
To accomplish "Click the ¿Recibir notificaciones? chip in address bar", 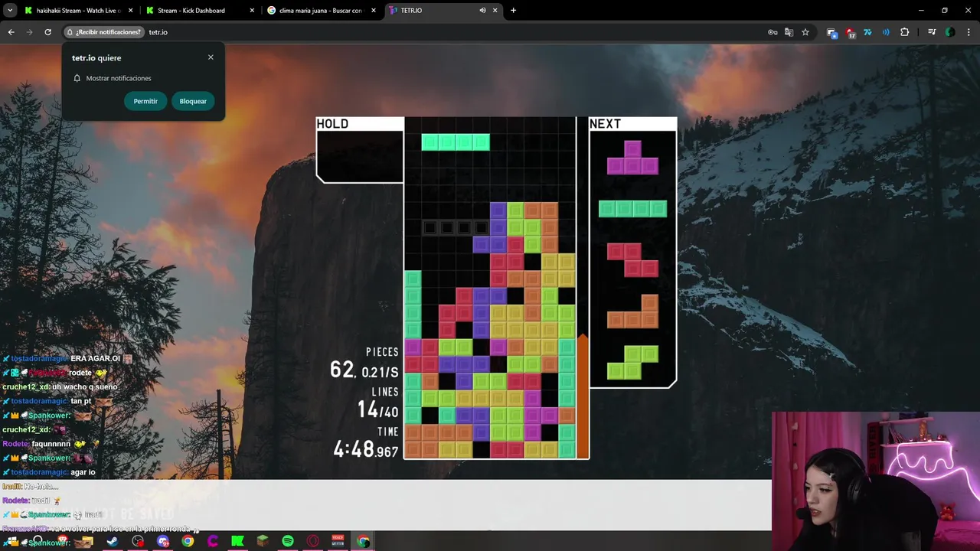I will pos(104,32).
